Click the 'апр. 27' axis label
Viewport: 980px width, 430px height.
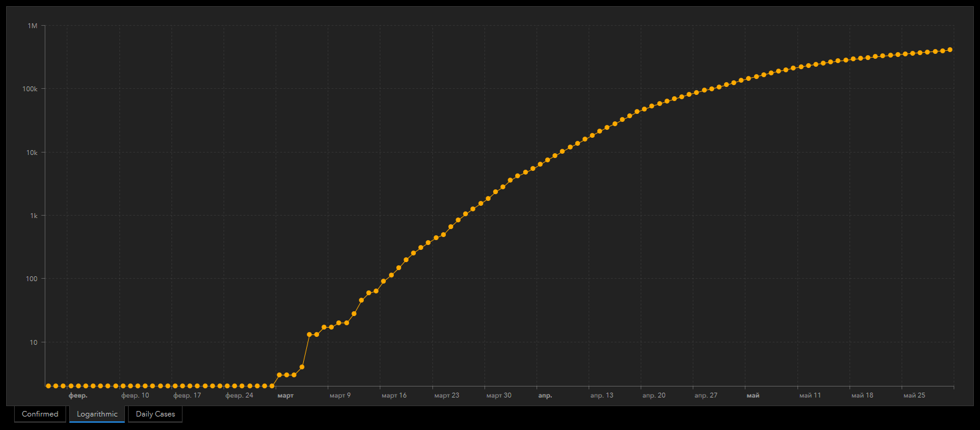click(x=706, y=396)
